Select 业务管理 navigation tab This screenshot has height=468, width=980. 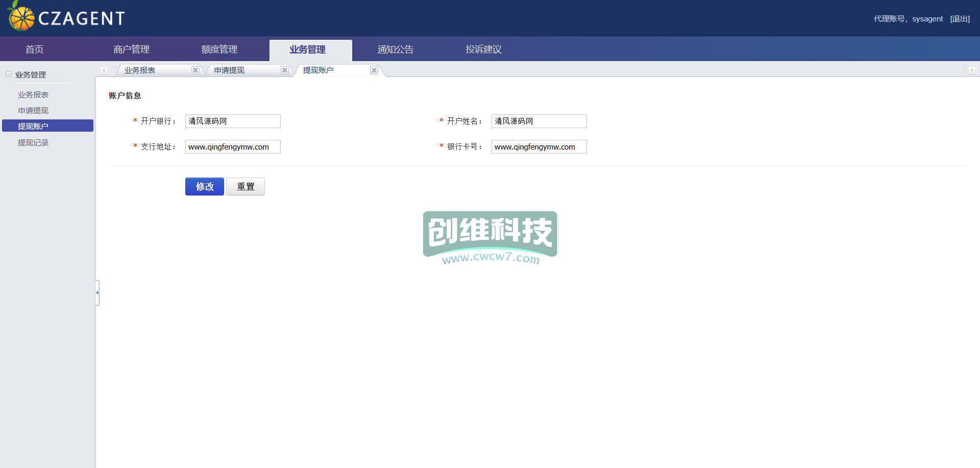(310, 50)
